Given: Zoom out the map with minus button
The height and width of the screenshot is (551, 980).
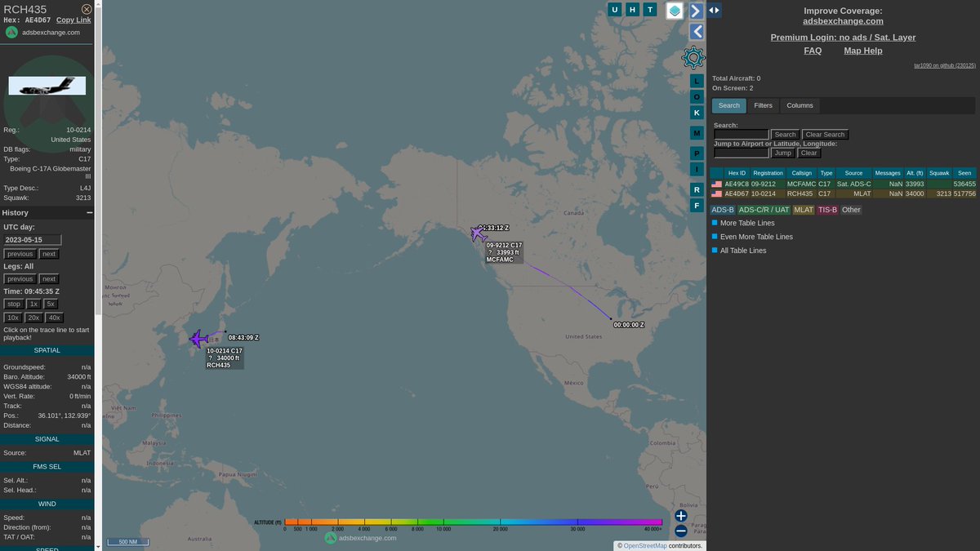Looking at the screenshot, I should [x=681, y=531].
